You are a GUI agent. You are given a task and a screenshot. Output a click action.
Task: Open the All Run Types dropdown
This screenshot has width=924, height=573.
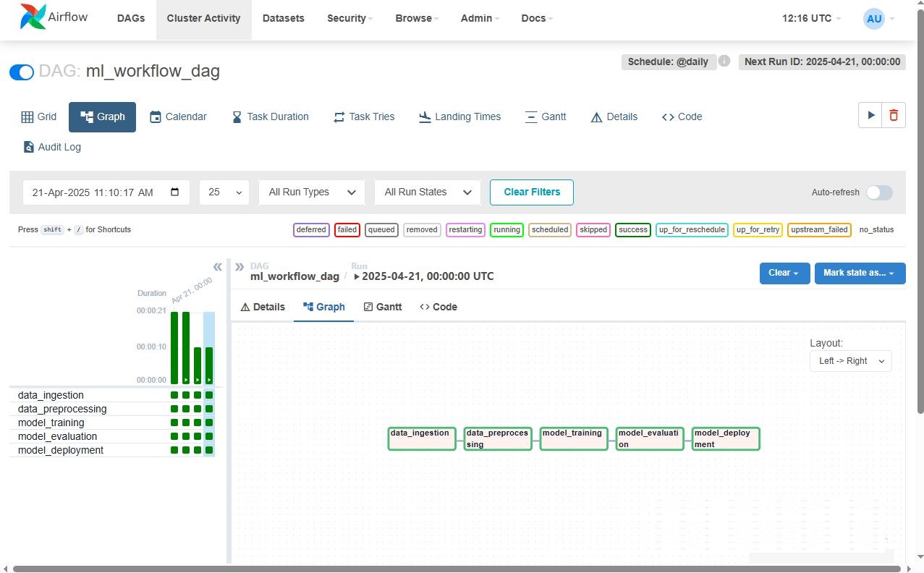coord(312,192)
